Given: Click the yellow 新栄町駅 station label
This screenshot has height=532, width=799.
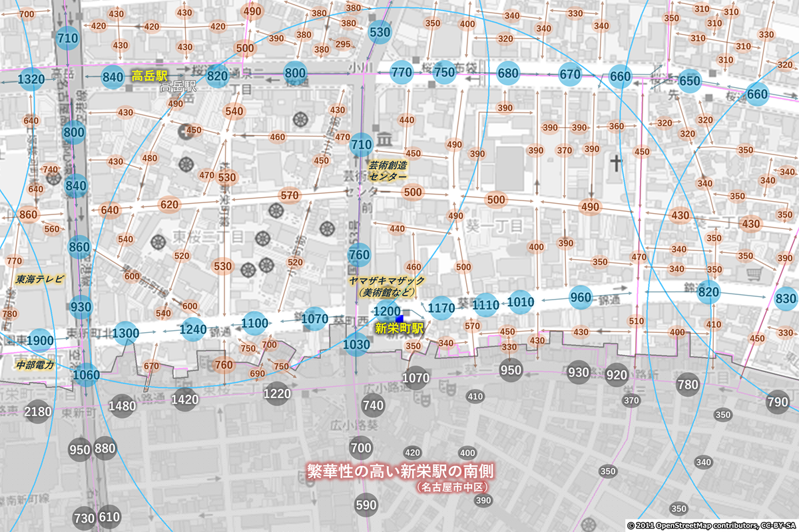Looking at the screenshot, I should (400, 328).
